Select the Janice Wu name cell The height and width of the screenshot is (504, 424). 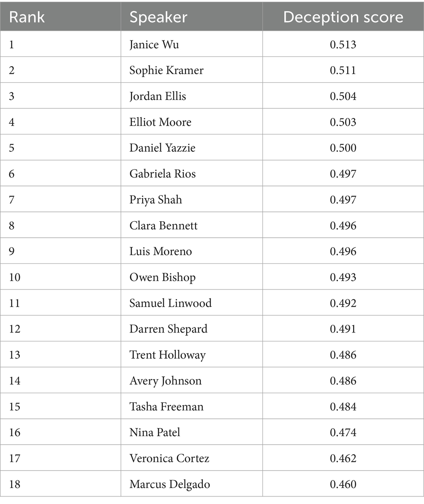[154, 44]
